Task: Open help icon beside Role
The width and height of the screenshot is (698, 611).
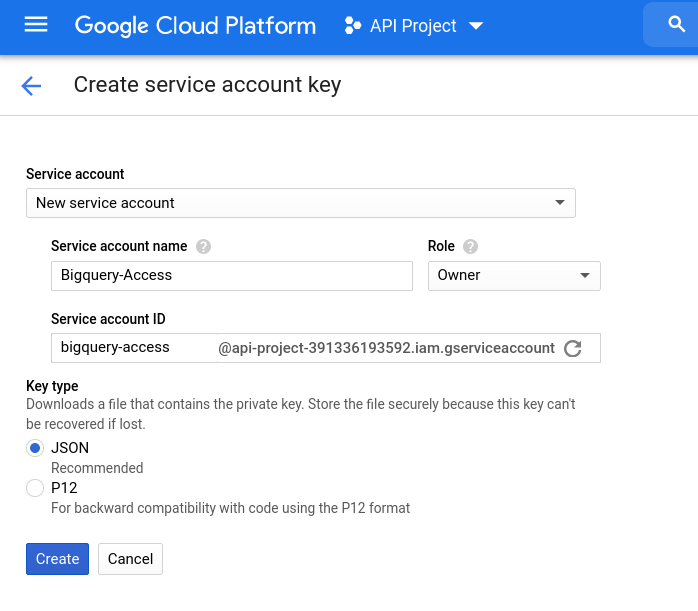Action: click(x=470, y=246)
